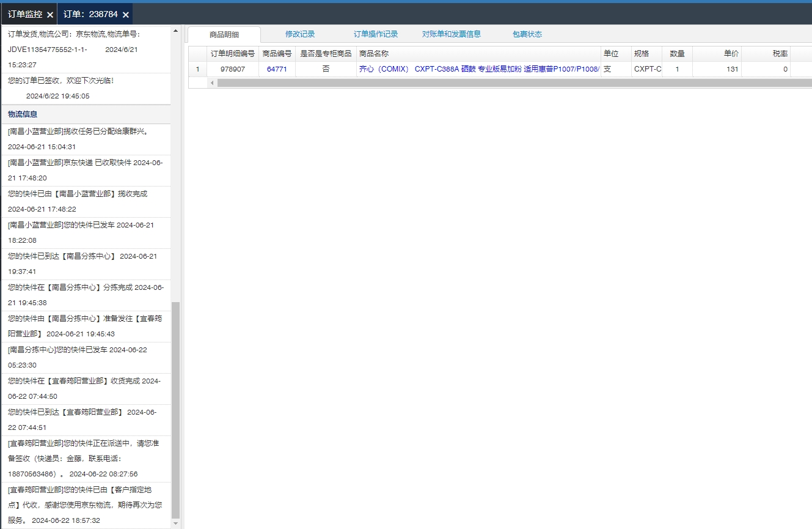The height and width of the screenshot is (529, 812).
Task: Click the 已到达【宜春筠阳营业部】 entry
Action: pos(86,420)
